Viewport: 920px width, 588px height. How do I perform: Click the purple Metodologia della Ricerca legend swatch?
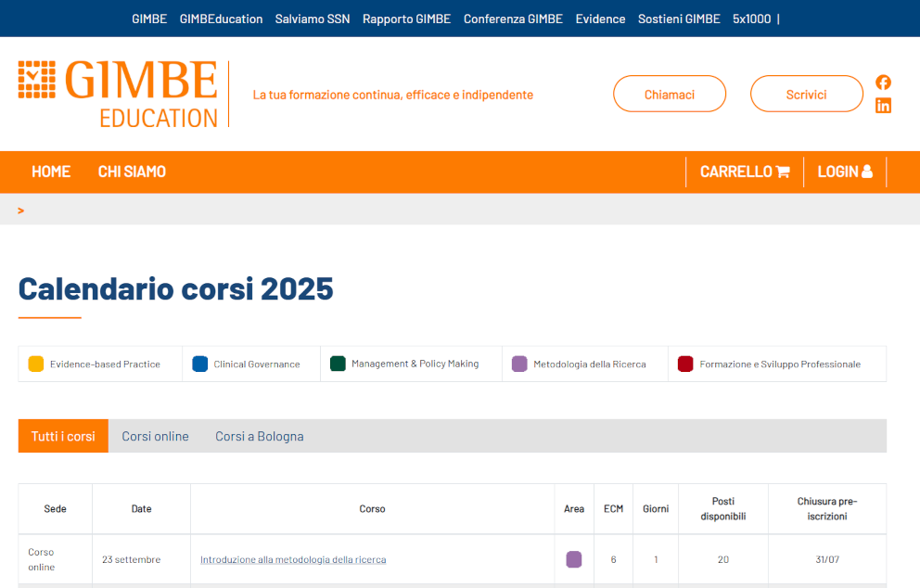(520, 364)
